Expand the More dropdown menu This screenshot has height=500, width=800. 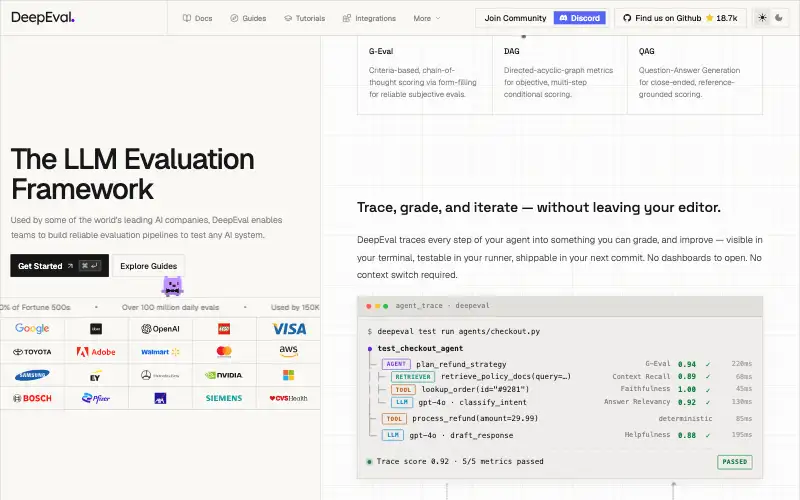pyautogui.click(x=427, y=18)
